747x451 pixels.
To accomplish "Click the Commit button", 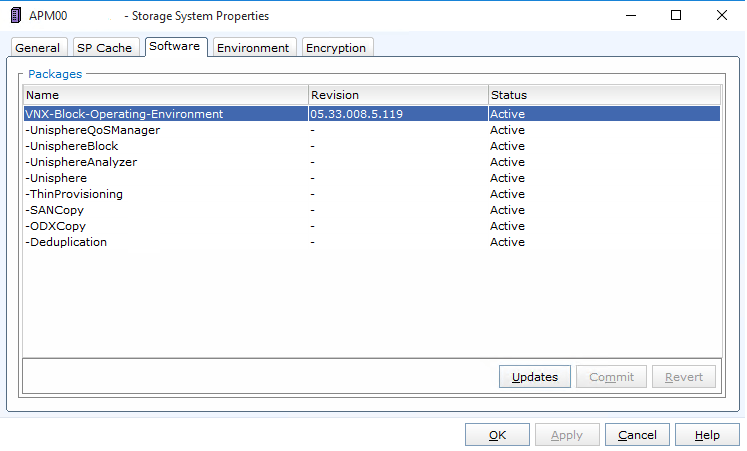I will [x=611, y=377].
